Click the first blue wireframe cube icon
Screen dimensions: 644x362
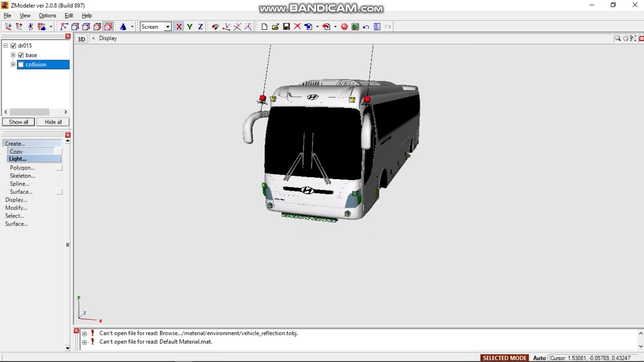[x=75, y=27]
